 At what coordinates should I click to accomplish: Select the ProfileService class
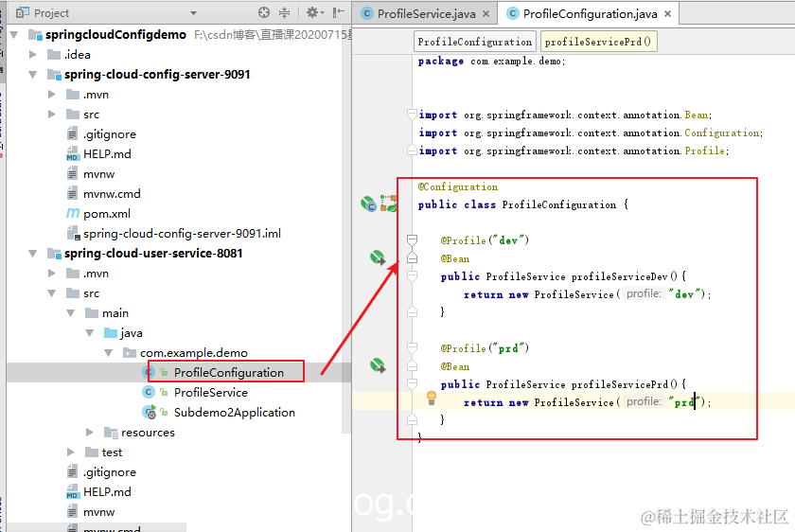coord(211,392)
